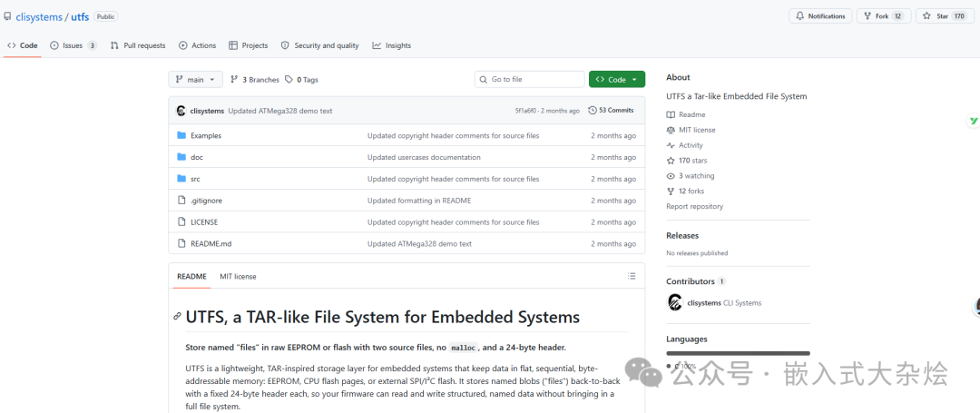Open the Security and quality tab
This screenshot has width=980, height=413.
pyautogui.click(x=320, y=45)
